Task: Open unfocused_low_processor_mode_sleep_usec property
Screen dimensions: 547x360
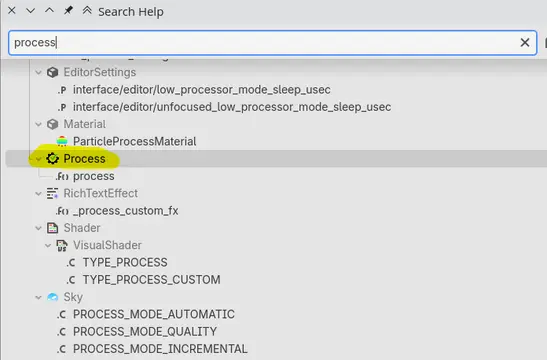Action: [x=232, y=107]
